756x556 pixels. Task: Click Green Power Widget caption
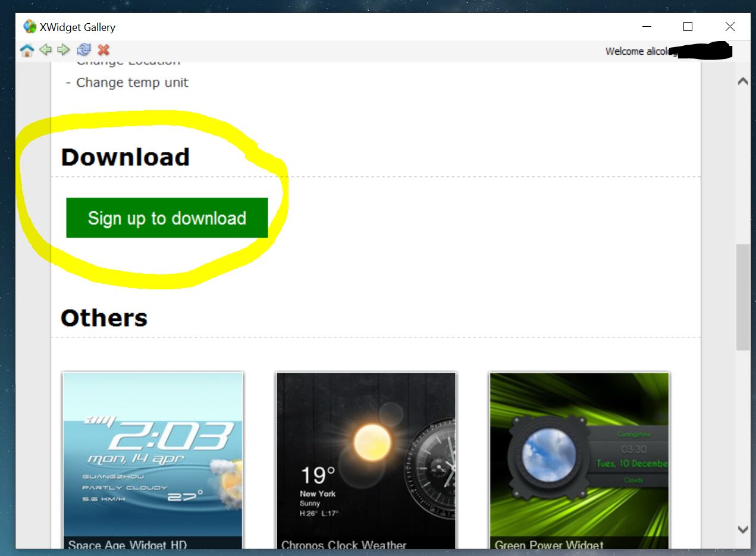pos(549,544)
